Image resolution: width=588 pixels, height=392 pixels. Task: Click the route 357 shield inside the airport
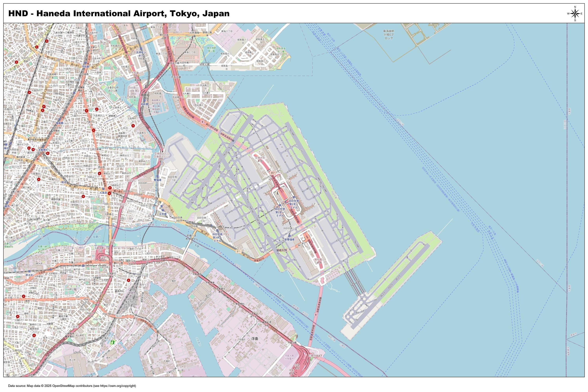[x=273, y=173]
